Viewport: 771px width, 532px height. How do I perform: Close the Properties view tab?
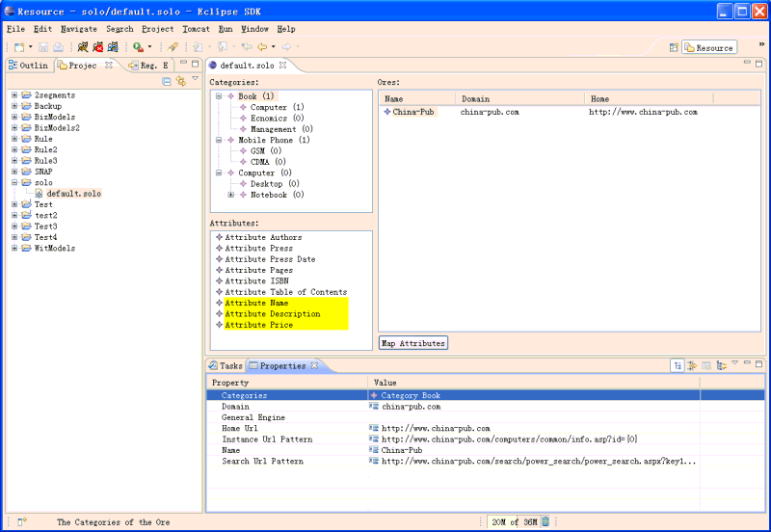314,365
